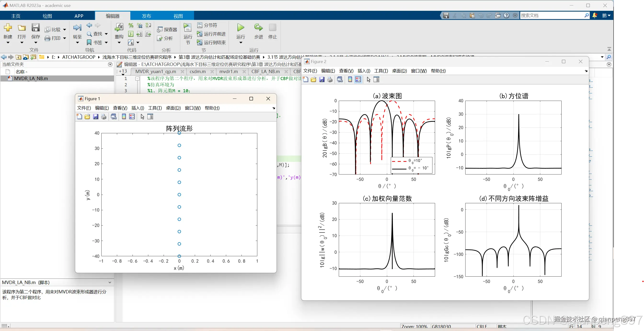
Task: Click the Go To (转至) icon
Action: tap(77, 28)
